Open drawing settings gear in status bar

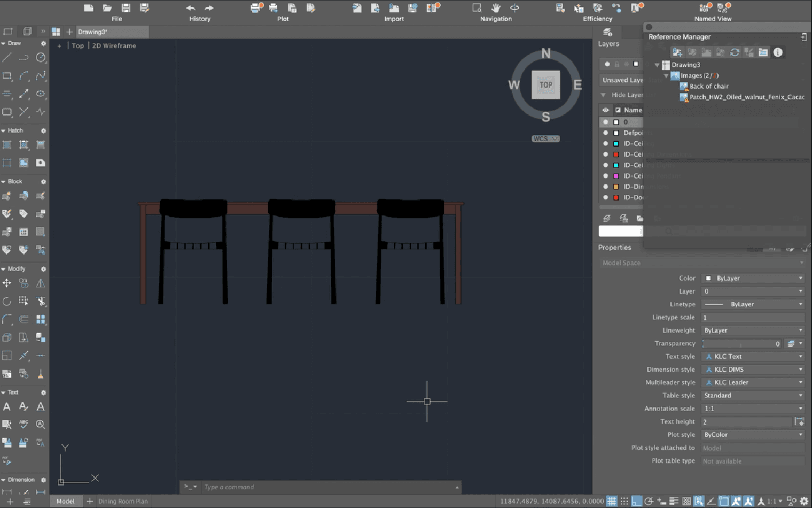[804, 501]
